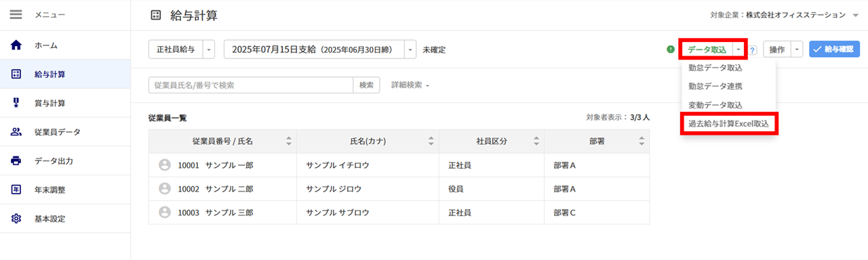Viewport: 868px width, 260px height.
Task: Click the blue 給与確認 button
Action: 835,49
